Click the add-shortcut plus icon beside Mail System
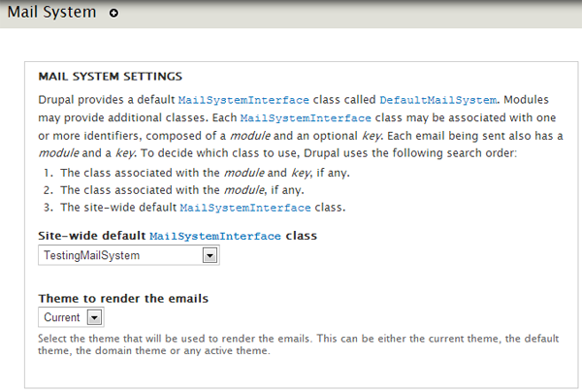Image resolution: width=582 pixels, height=392 pixels. click(x=113, y=13)
